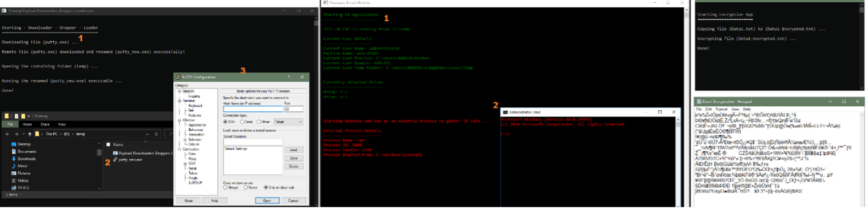Expand the Selection node in PuTTY tree
The width and height of the screenshot is (868, 209).
tap(185, 139)
